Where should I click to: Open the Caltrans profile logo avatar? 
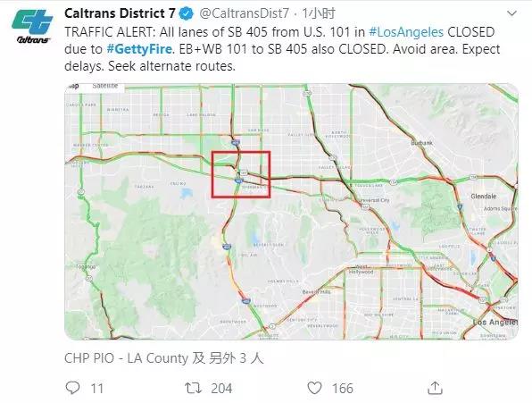pyautogui.click(x=32, y=26)
